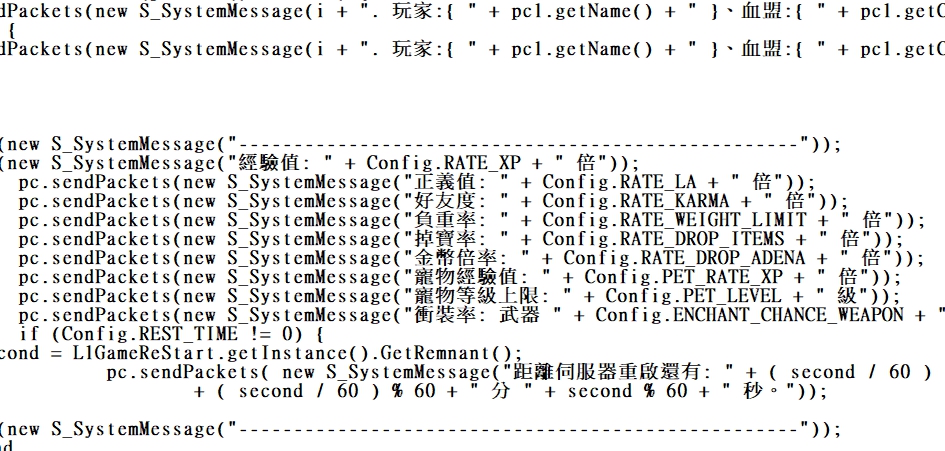Click the 分 minute string literal

click(x=500, y=391)
